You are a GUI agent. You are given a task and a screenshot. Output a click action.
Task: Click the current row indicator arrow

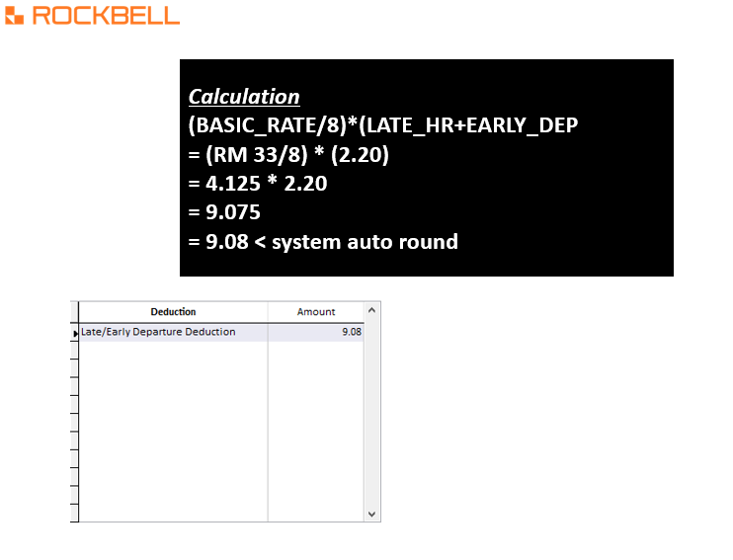[75, 333]
